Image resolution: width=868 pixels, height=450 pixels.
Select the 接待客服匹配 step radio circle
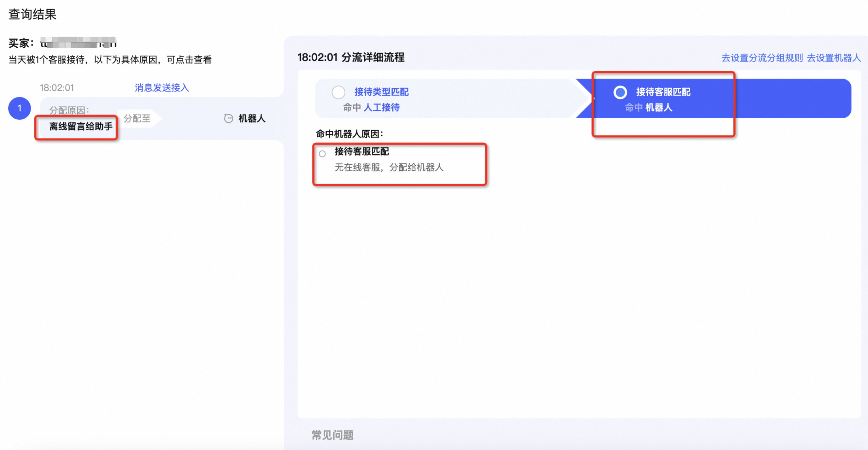click(620, 92)
